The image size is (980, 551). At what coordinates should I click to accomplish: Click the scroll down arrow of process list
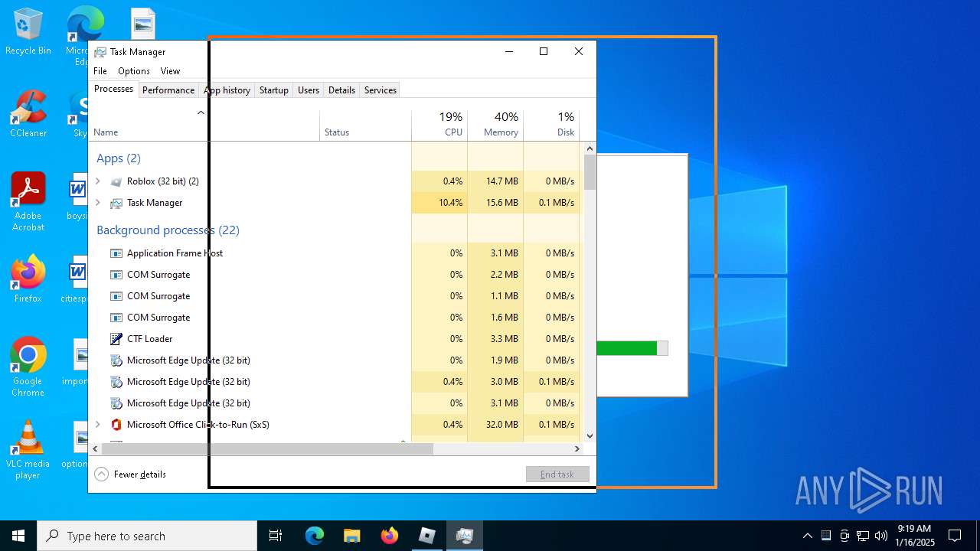tap(590, 436)
